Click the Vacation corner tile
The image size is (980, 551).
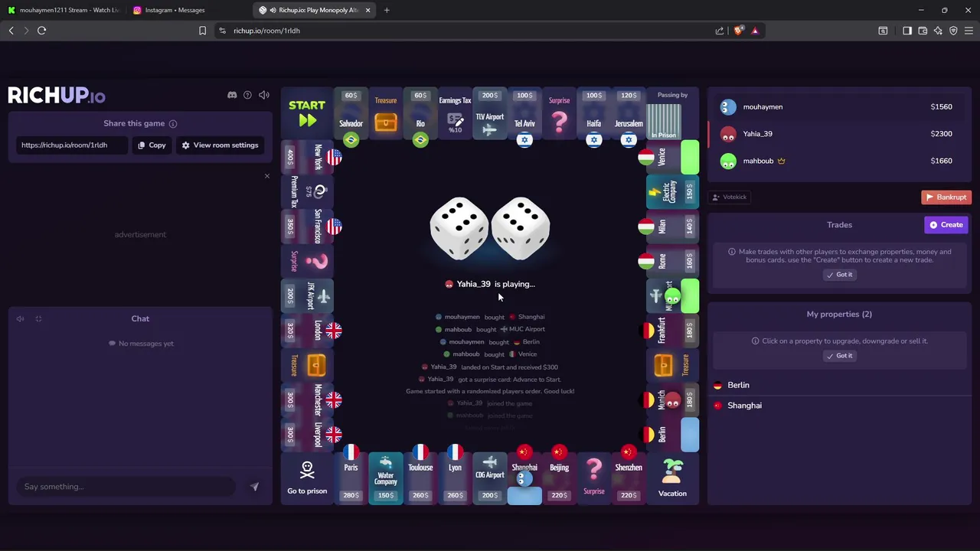(672, 479)
